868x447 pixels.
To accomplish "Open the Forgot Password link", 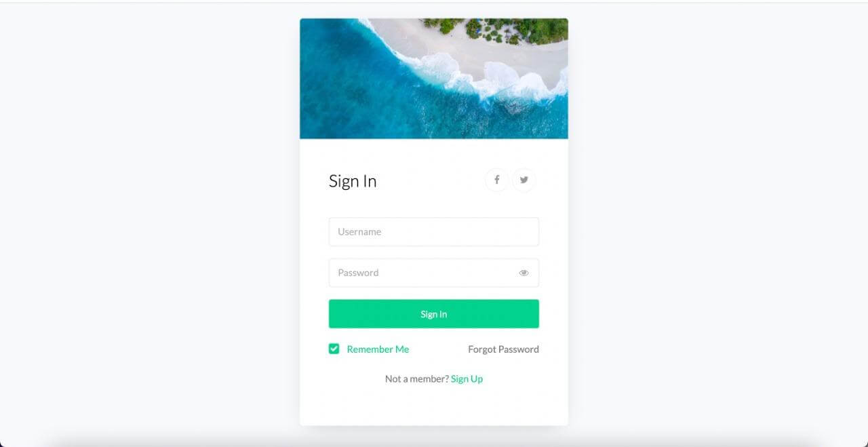I will [503, 349].
